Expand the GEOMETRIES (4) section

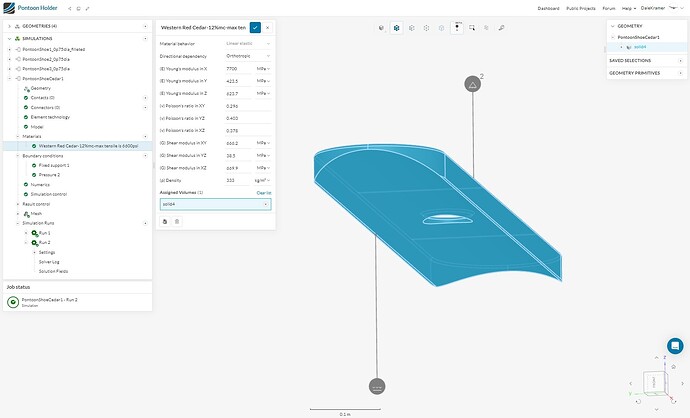[9, 26]
